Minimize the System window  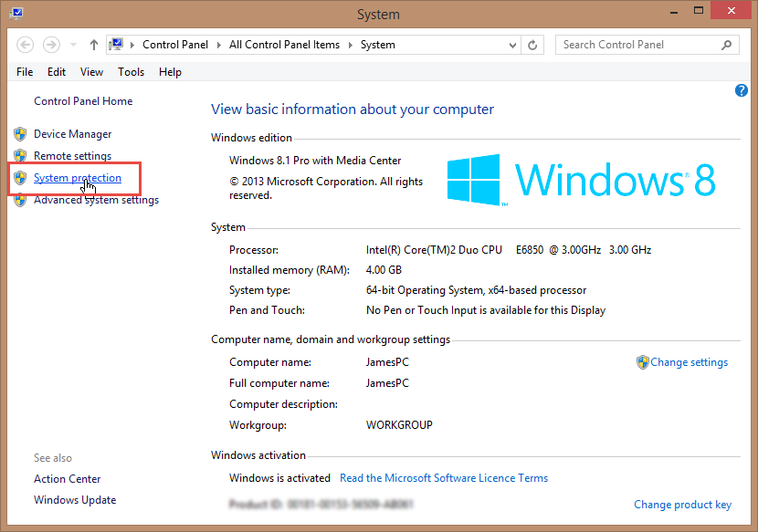tap(674, 12)
